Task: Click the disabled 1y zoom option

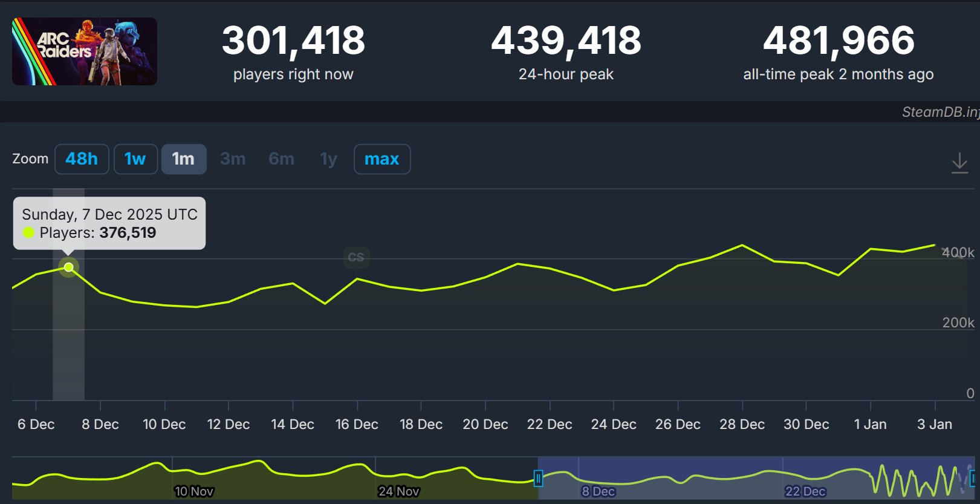Action: [x=328, y=159]
